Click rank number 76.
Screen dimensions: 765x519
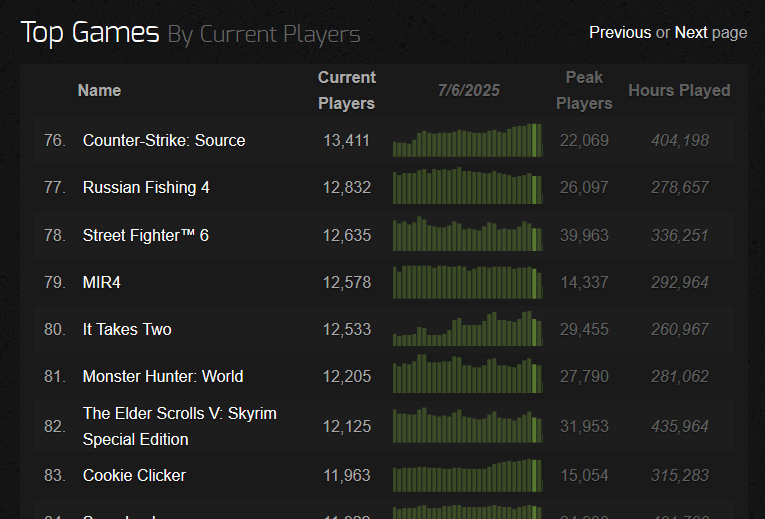[55, 140]
